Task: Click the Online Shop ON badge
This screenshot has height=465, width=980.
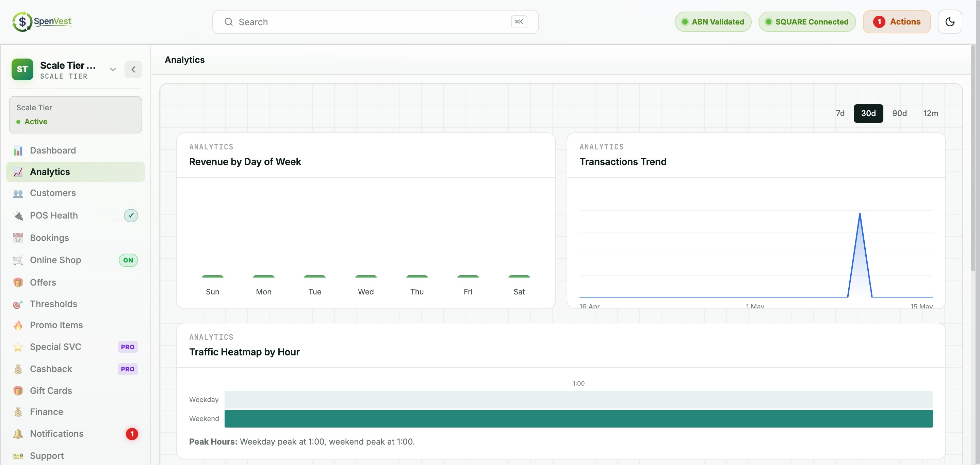Action: coord(128,260)
